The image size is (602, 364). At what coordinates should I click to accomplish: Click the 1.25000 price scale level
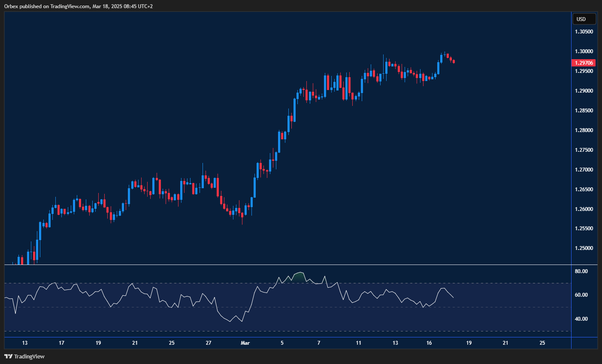584,249
